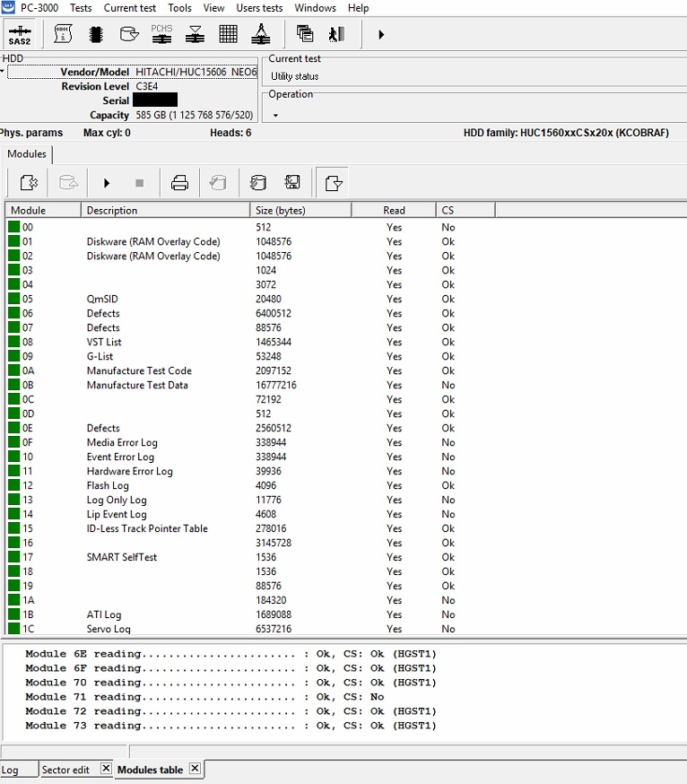This screenshot has height=784, width=687.
Task: Click the SAS2 port selection icon
Action: tap(19, 34)
